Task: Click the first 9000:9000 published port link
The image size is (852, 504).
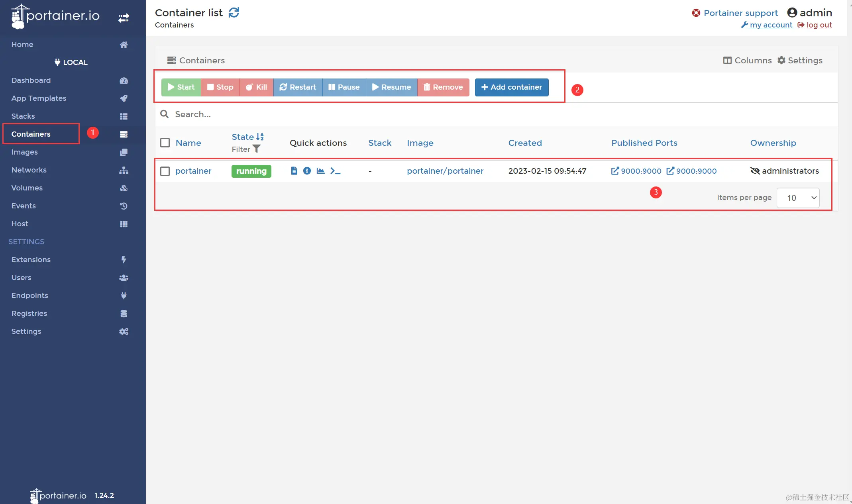Action: 636,171
